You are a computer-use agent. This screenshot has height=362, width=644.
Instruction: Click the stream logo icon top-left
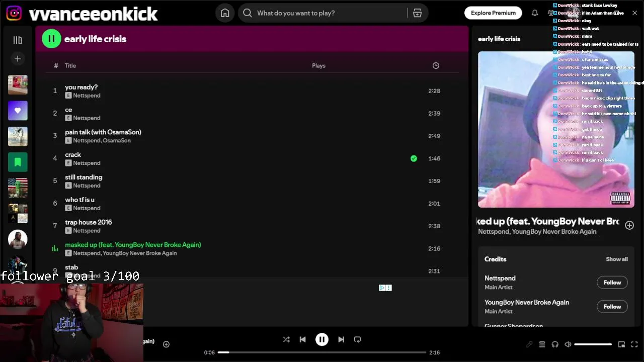[x=14, y=13]
